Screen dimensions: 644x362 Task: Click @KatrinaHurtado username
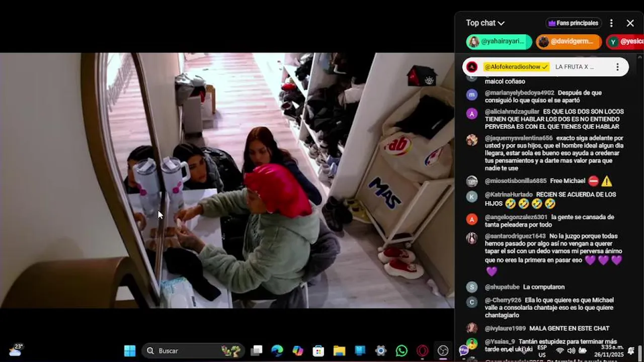pos(509,195)
